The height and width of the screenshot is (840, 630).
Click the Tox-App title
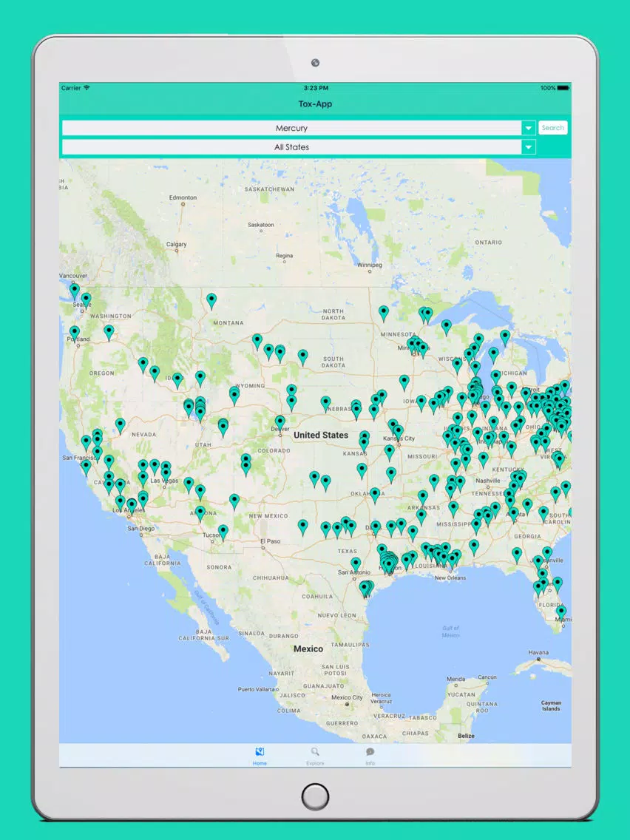315,104
